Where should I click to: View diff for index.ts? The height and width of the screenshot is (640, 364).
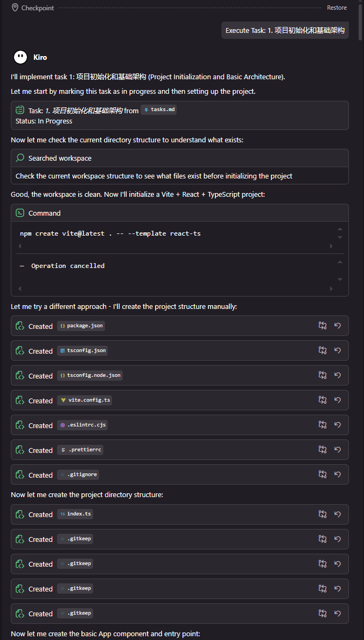[x=323, y=514]
